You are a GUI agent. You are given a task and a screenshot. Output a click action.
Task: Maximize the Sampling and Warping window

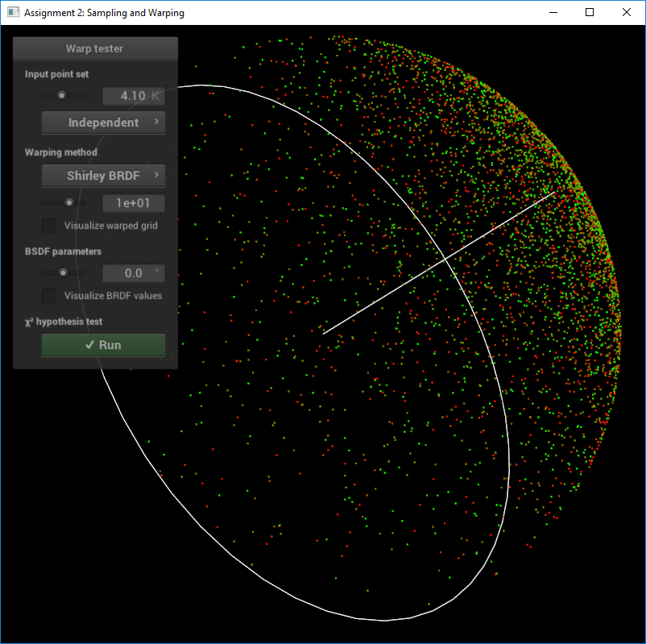[590, 12]
